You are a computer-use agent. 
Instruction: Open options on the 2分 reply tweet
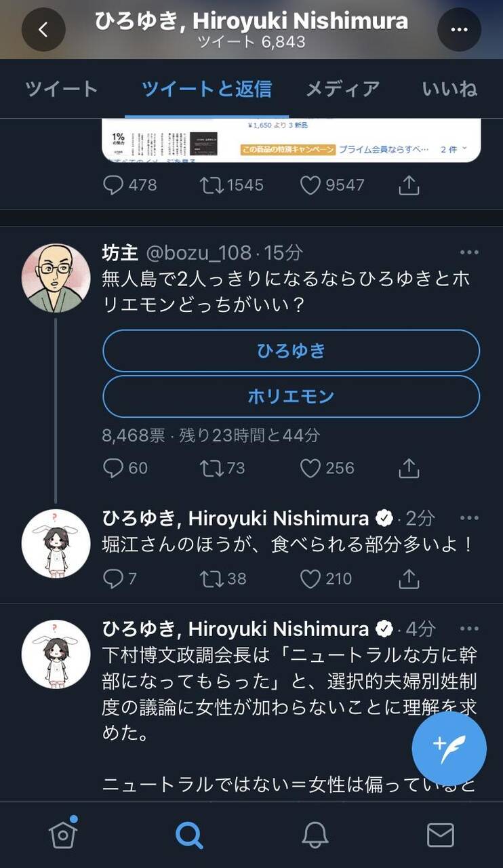(x=469, y=518)
